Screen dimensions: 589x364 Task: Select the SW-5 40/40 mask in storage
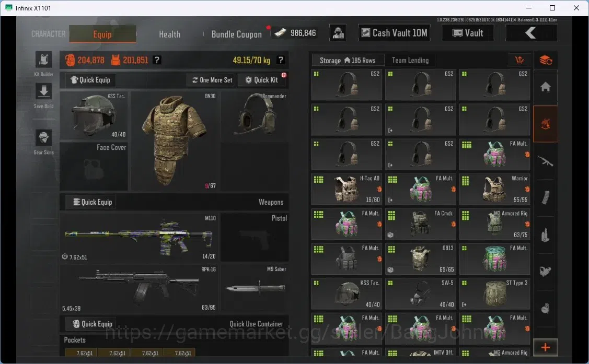(x=420, y=294)
